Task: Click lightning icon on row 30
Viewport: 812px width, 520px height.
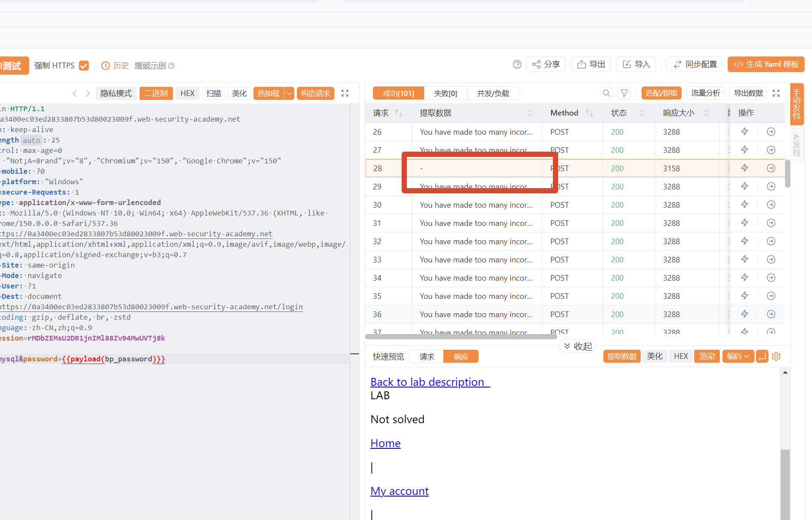Action: point(745,205)
